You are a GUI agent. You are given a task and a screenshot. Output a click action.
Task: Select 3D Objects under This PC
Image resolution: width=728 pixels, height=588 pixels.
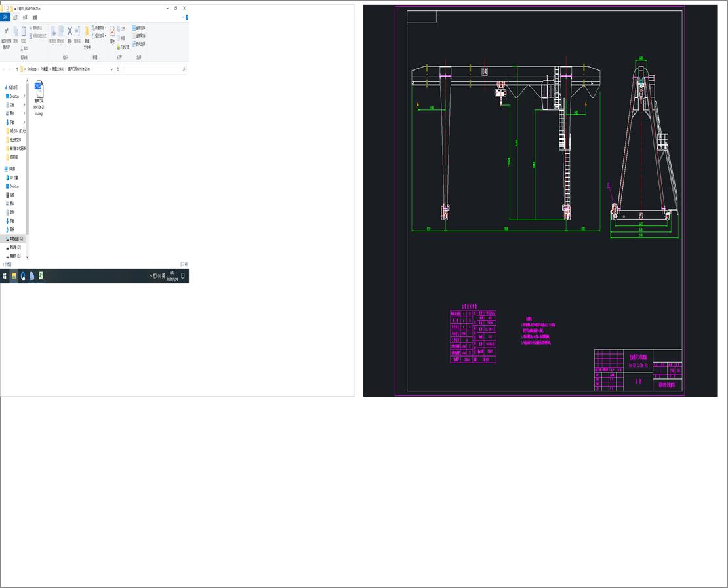pyautogui.click(x=12, y=178)
